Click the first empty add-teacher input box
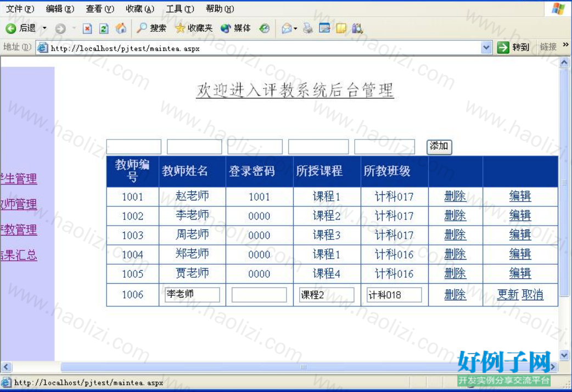Image resolution: width=572 pixels, height=392 pixels. (133, 147)
